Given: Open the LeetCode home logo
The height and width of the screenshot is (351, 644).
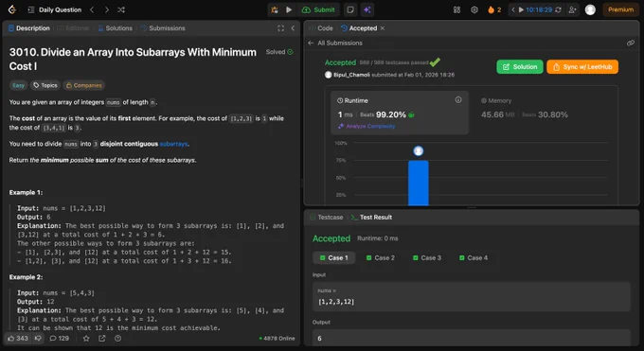Looking at the screenshot, I should tap(12, 9).
